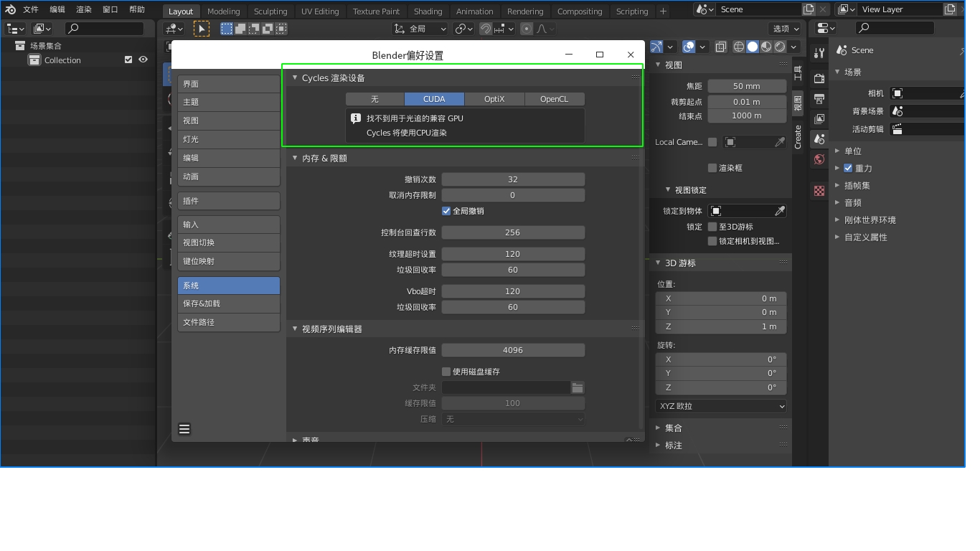The image size is (980, 551).
Task: Click the Output properties printer icon
Action: click(x=819, y=98)
